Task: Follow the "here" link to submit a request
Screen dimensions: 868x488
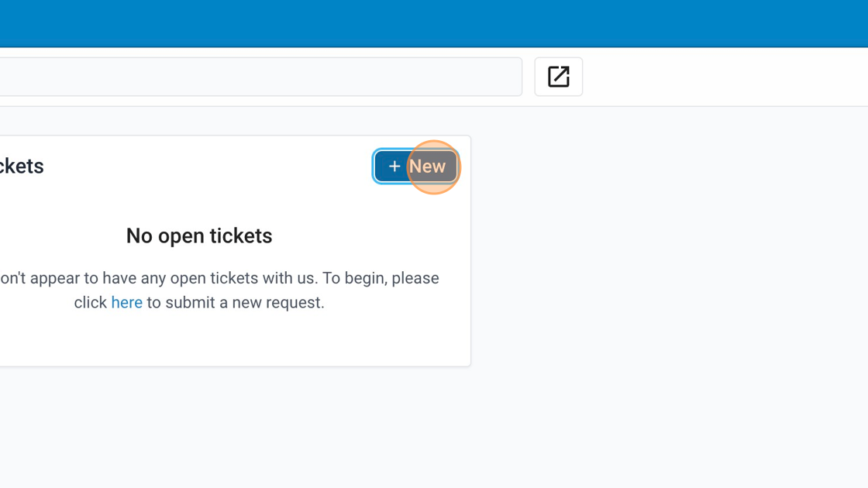Action: point(127,302)
